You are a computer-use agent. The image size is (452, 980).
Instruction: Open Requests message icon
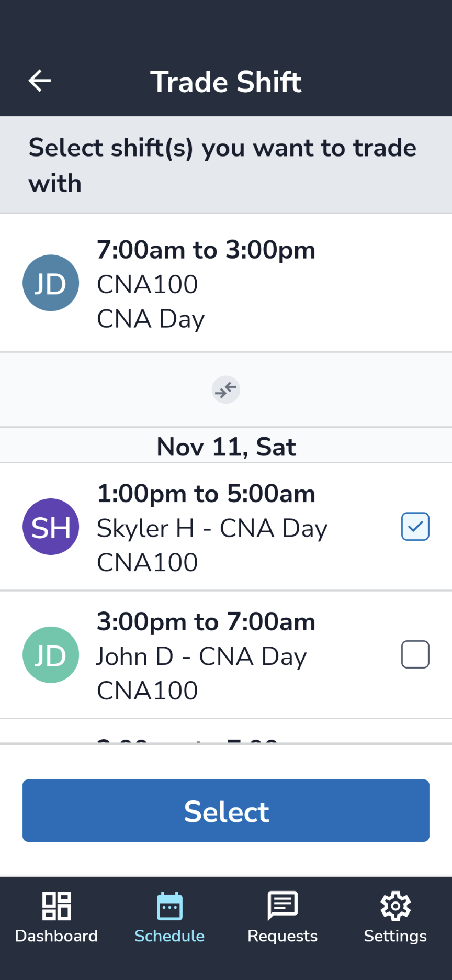282,906
